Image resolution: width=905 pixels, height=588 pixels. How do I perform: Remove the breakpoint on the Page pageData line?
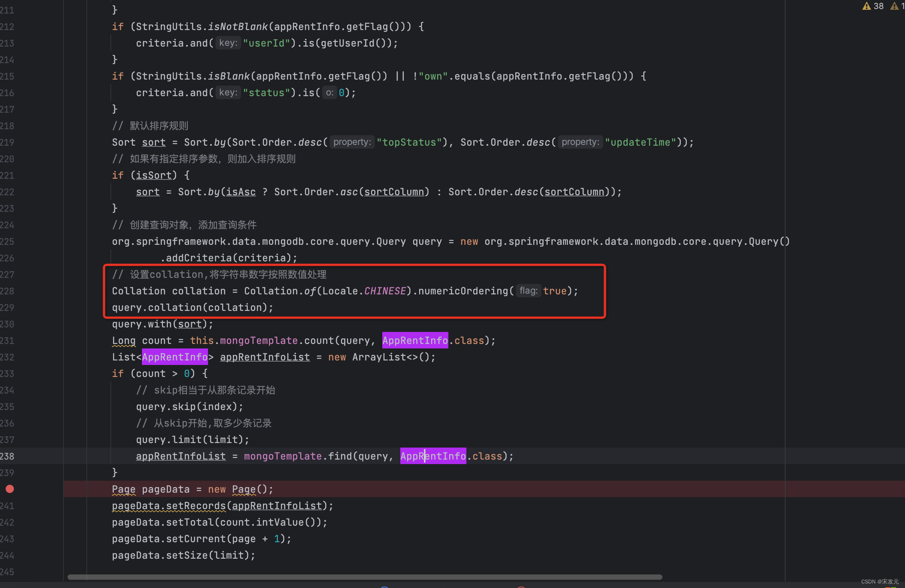[9, 489]
